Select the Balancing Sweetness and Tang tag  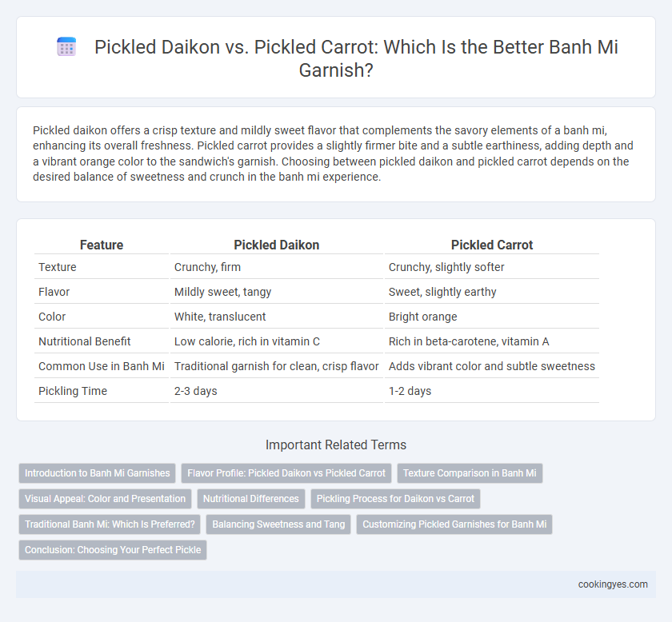[x=278, y=524]
